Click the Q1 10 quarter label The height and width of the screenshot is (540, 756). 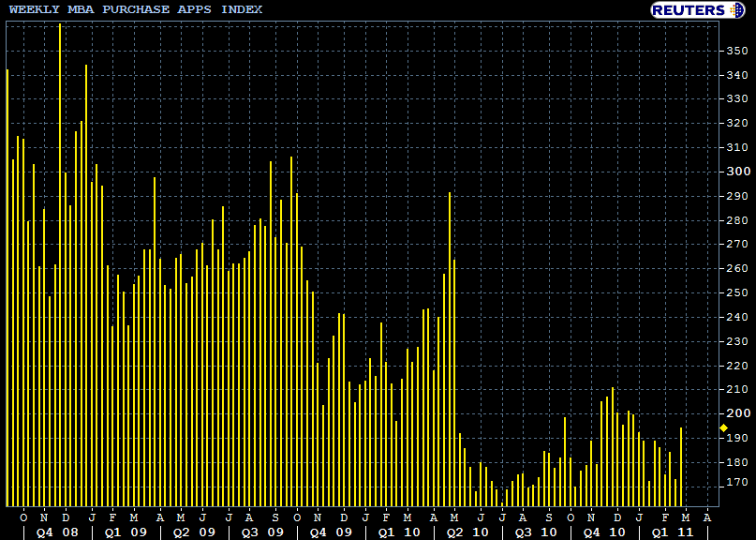(x=397, y=532)
